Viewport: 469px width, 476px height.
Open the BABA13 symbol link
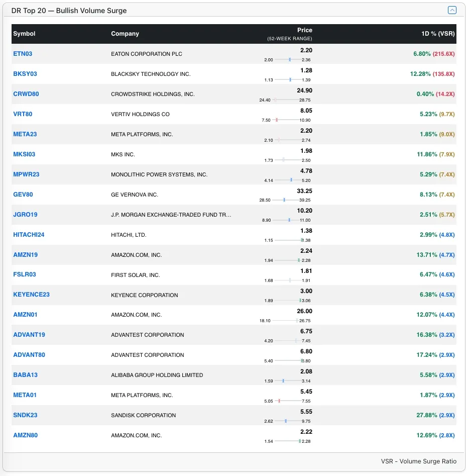tap(25, 374)
